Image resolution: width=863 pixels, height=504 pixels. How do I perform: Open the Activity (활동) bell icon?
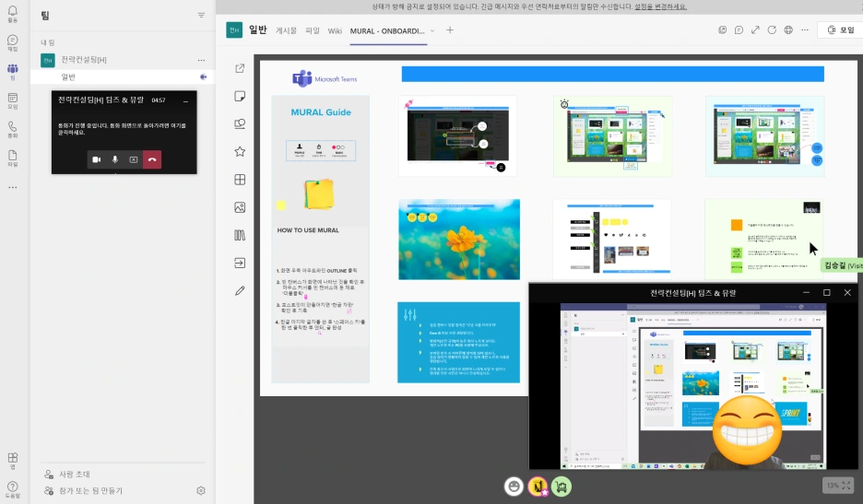click(x=12, y=14)
